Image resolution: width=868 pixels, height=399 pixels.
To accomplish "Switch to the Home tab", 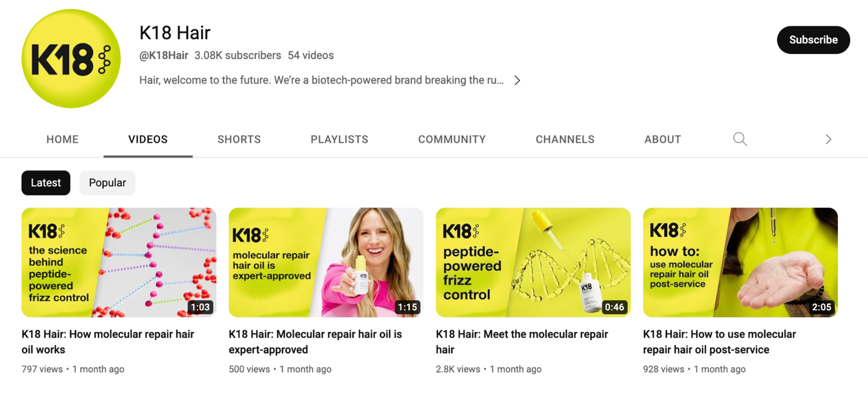I will click(x=62, y=139).
